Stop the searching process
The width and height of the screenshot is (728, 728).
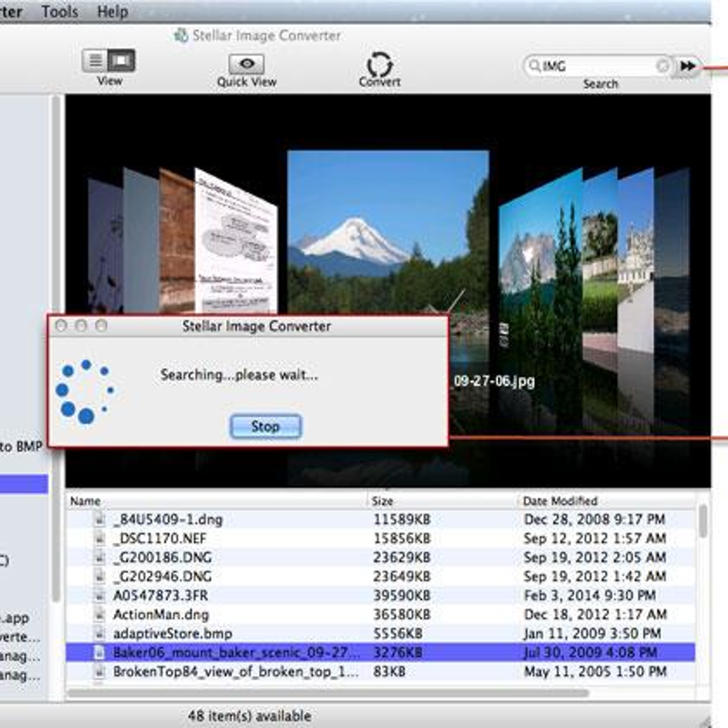click(x=266, y=426)
